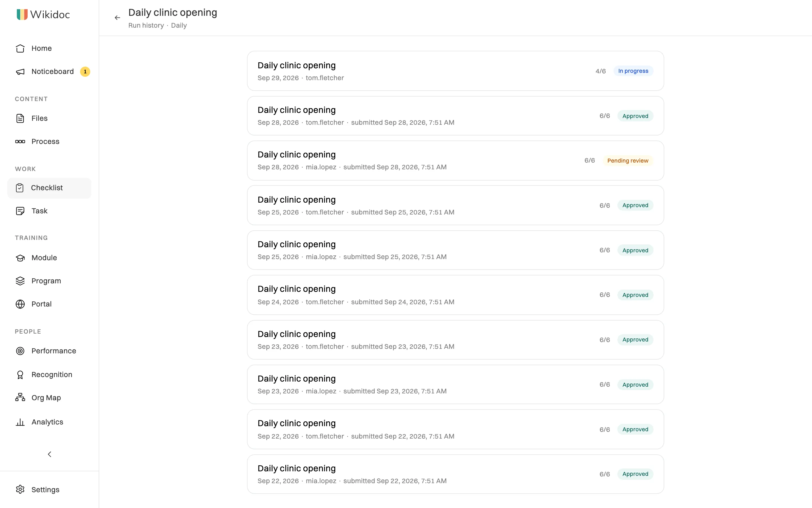Click 'submitted Sep 24, 2026, 7:51 AM' text
Viewport: 812px width, 508px height.
[403, 302]
